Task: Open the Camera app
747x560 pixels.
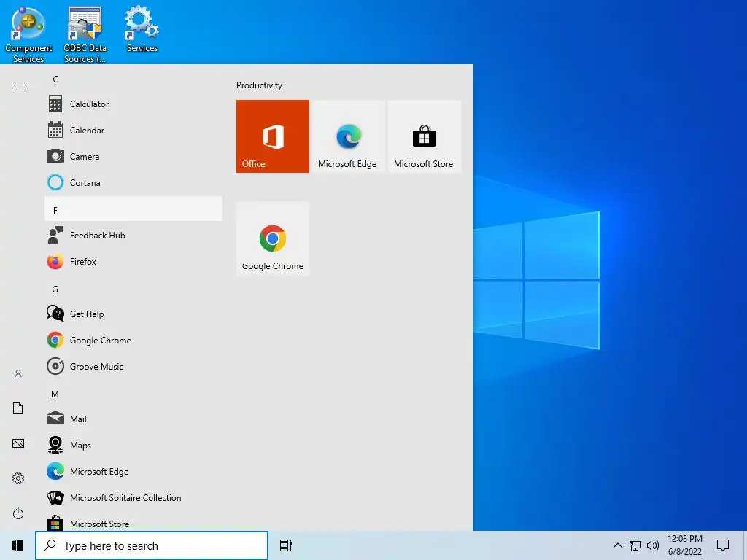Action: (133, 156)
